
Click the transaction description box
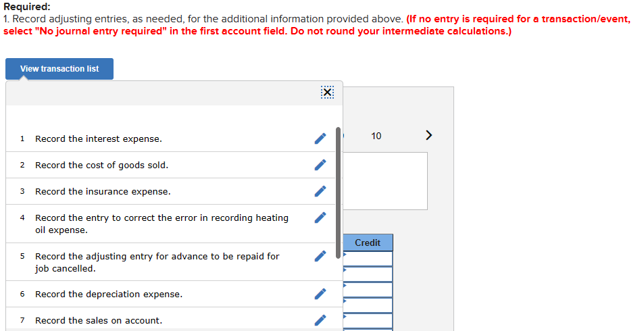[x=385, y=181]
